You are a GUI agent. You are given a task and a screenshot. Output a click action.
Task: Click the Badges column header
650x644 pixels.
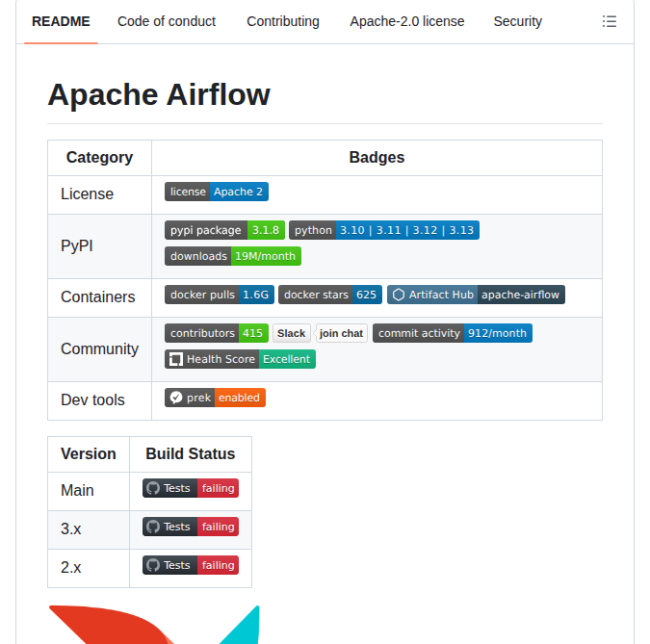click(377, 158)
